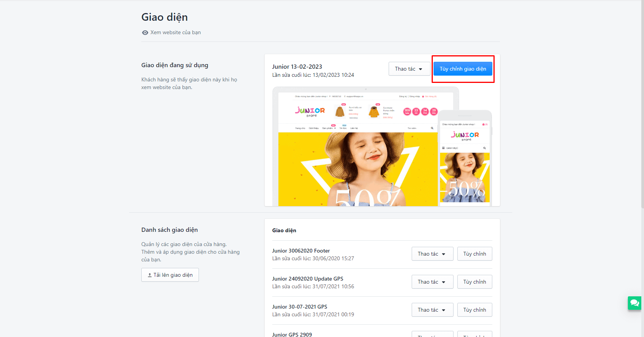Image resolution: width=644 pixels, height=337 pixels.
Task: Open mobile theme preview thumbnail
Action: coord(465,158)
